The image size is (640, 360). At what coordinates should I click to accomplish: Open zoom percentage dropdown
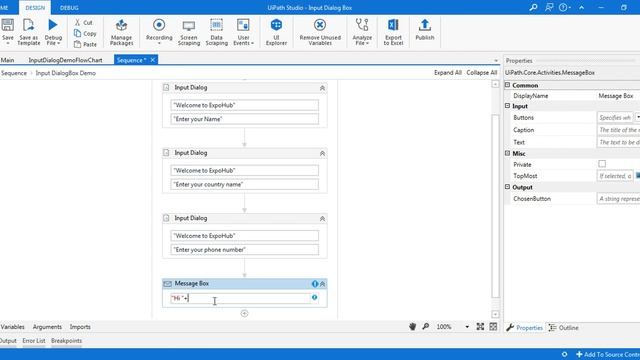pos(467,327)
